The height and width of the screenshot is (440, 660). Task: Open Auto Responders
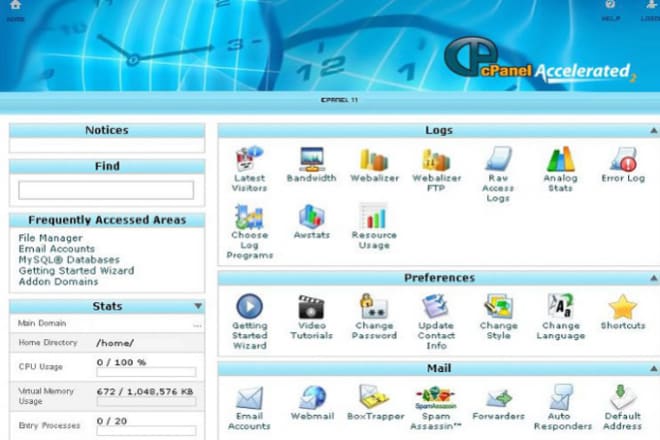click(562, 407)
